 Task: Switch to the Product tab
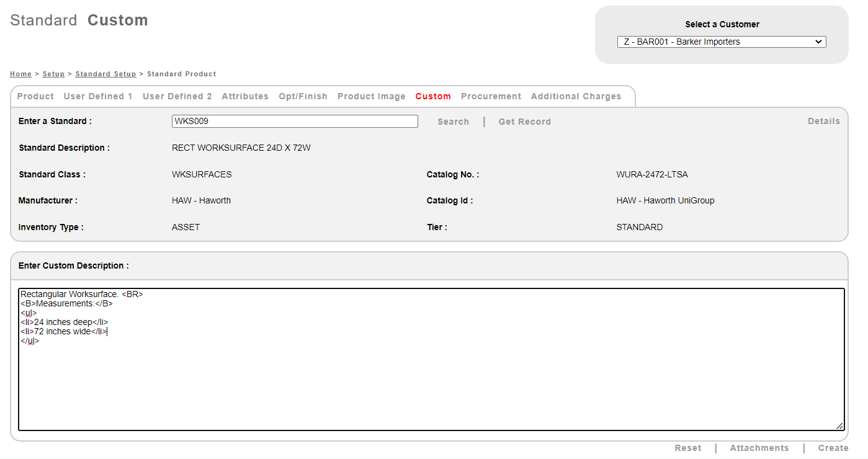point(35,97)
